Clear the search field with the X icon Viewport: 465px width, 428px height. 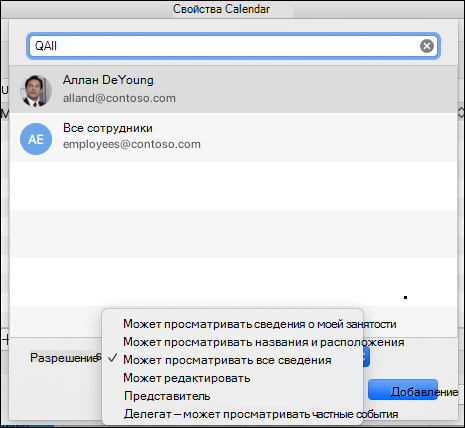tap(426, 46)
